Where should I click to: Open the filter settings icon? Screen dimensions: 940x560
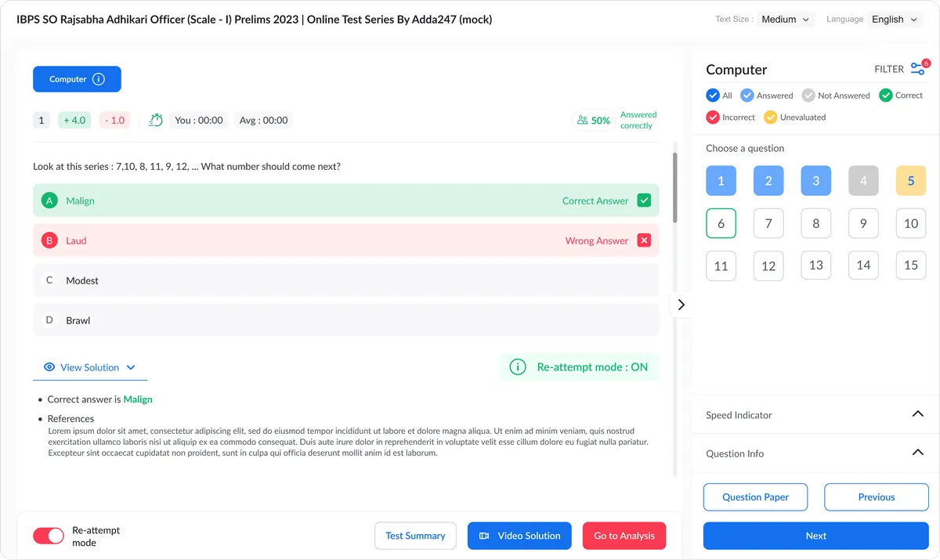pyautogui.click(x=919, y=68)
